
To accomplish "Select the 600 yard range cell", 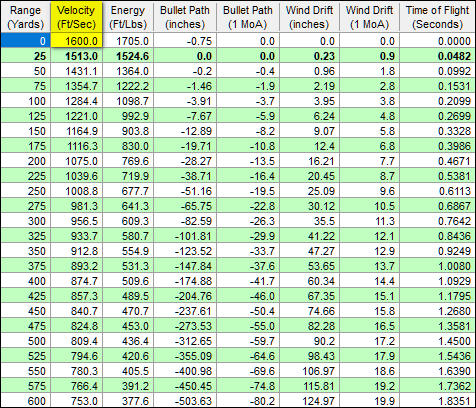I will [26, 400].
